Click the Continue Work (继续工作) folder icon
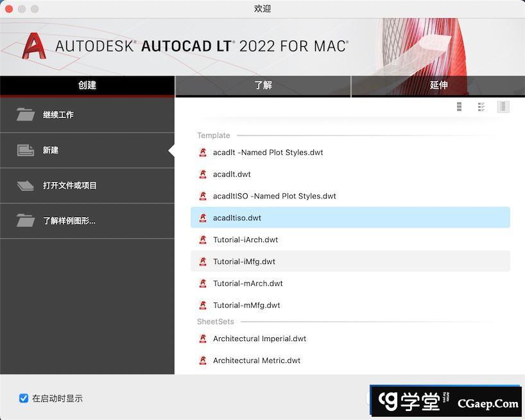 point(26,115)
